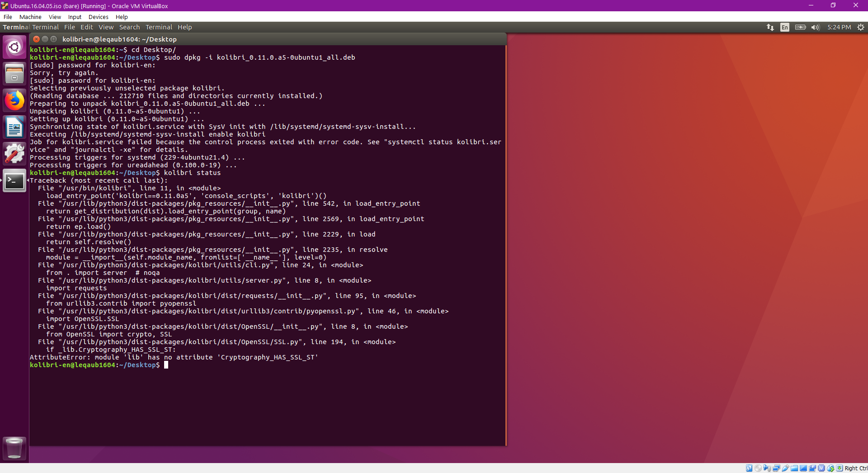The image size is (868, 473).
Task: Open the battery indicator menu
Action: pyautogui.click(x=800, y=27)
